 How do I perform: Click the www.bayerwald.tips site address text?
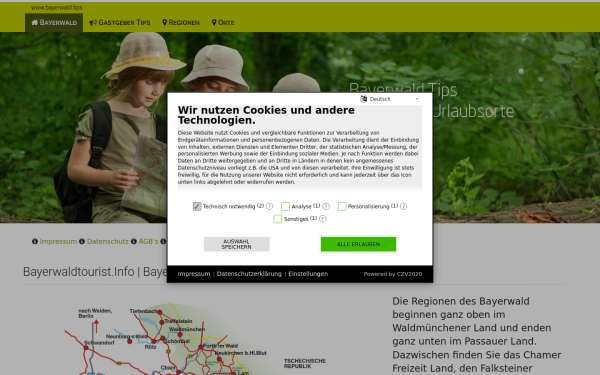[57, 8]
